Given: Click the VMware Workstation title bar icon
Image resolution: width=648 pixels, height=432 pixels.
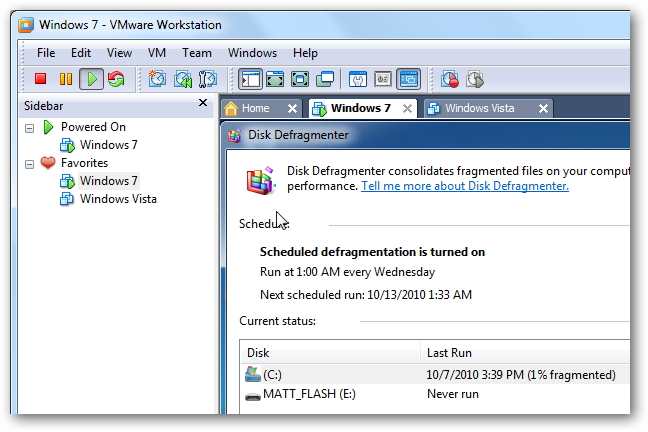Looking at the screenshot, I should tap(26, 25).
